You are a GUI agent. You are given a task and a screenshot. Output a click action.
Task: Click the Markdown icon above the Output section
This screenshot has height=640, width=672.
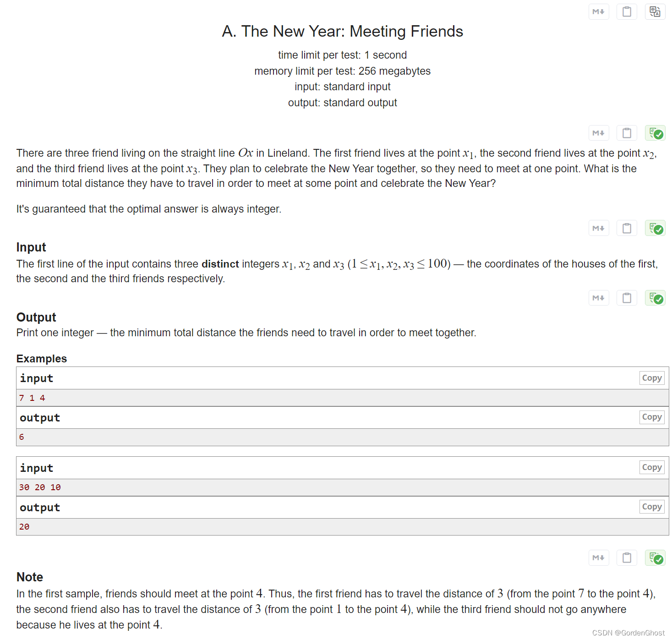(599, 298)
